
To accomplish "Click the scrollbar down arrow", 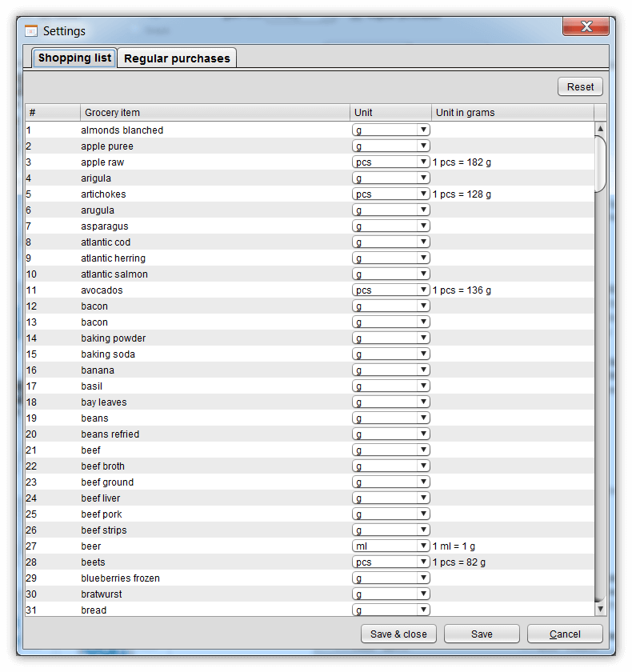I will [x=601, y=609].
